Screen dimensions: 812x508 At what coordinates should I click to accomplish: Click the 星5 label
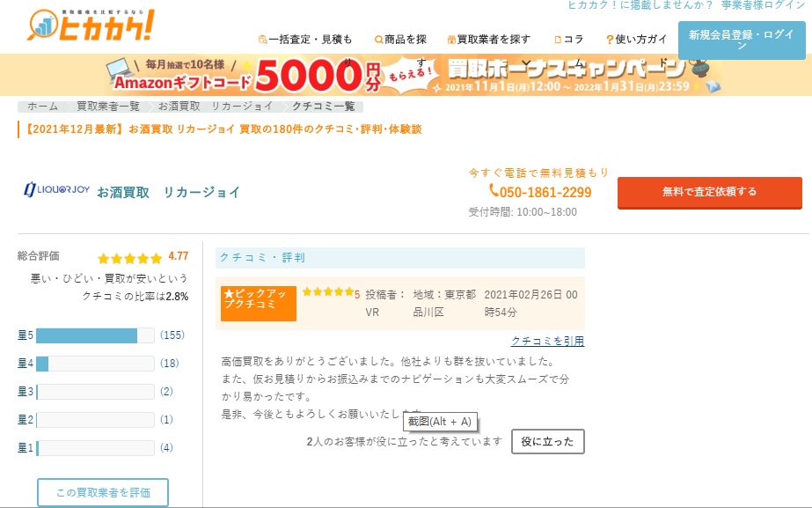coord(26,335)
